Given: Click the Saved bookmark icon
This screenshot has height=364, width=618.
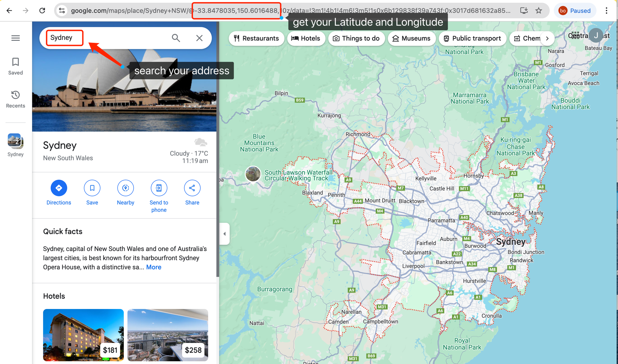Looking at the screenshot, I should [x=16, y=62].
